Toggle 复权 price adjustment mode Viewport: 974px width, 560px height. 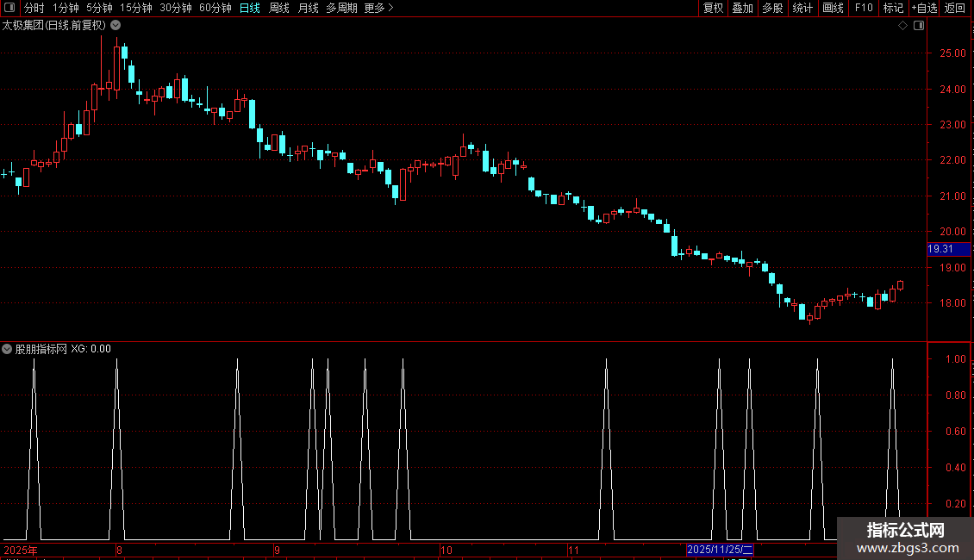pos(713,8)
